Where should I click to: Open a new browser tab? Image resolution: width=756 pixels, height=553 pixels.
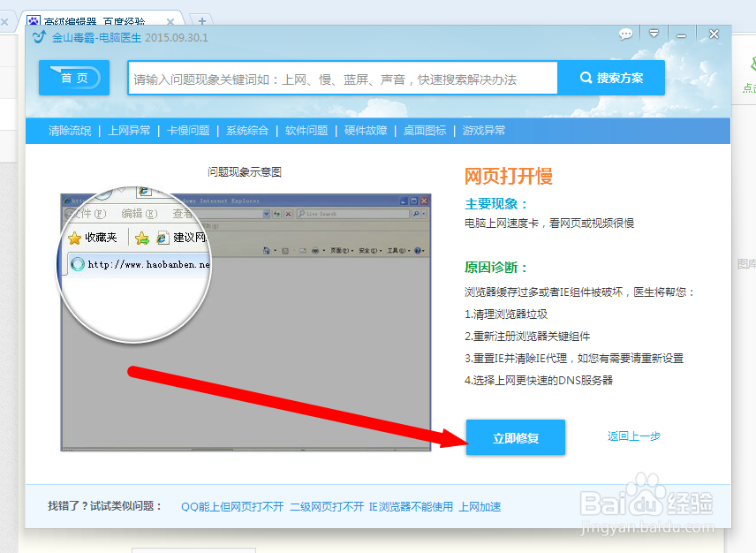[202, 21]
